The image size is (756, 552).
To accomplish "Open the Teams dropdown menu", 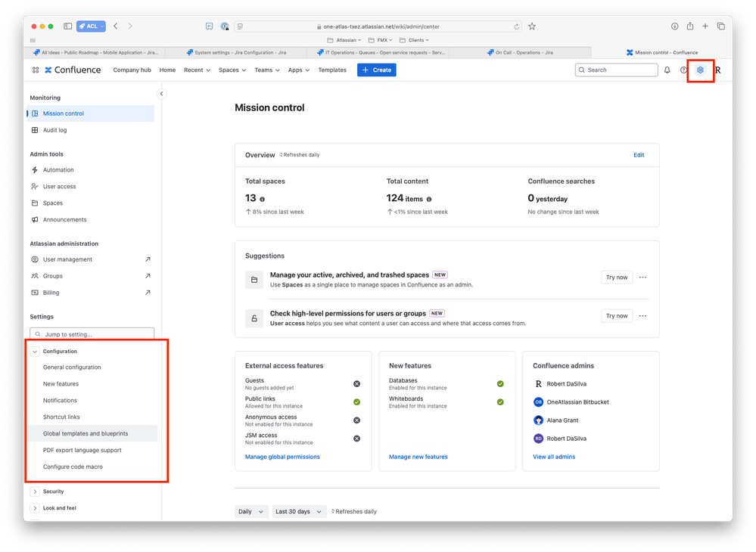I will [x=266, y=70].
